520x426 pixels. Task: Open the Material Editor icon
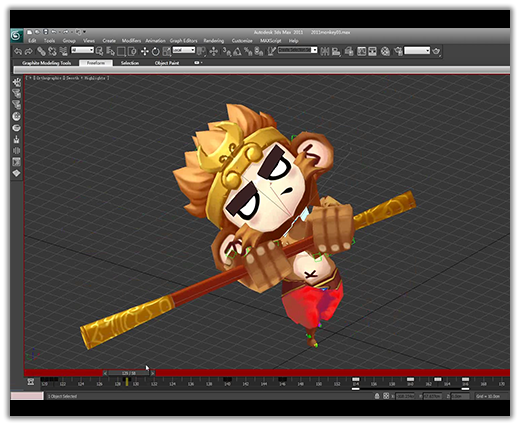coord(385,51)
